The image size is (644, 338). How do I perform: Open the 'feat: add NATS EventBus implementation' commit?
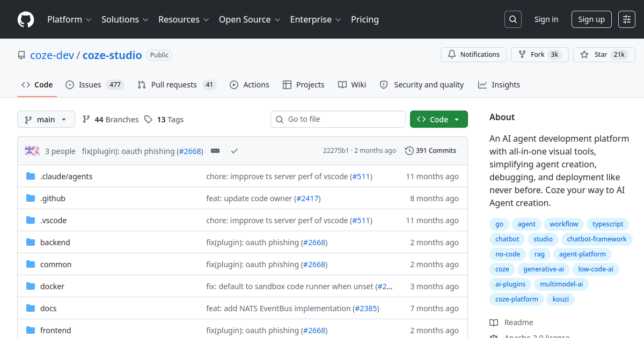point(279,308)
